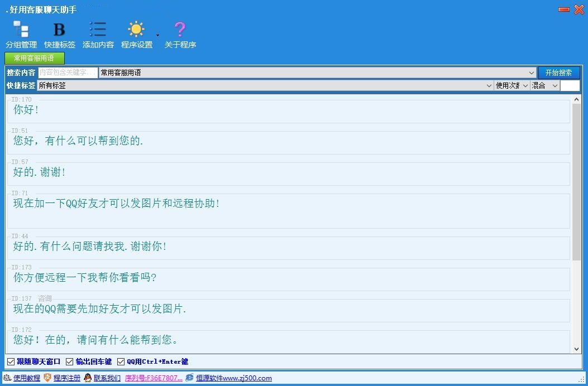The height and width of the screenshot is (386, 588).
Task: Open the arrow menu beside 程序设置
Action: point(157,35)
